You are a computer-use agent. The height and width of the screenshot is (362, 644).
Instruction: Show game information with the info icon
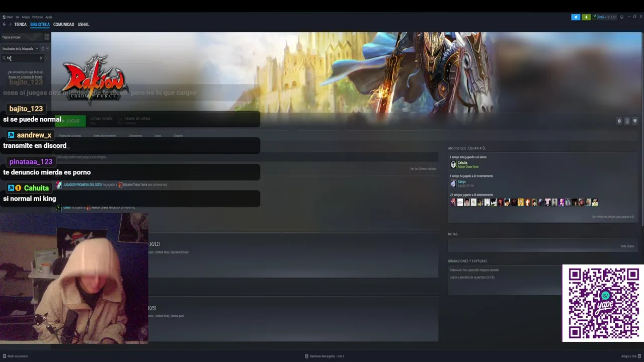pyautogui.click(x=627, y=121)
